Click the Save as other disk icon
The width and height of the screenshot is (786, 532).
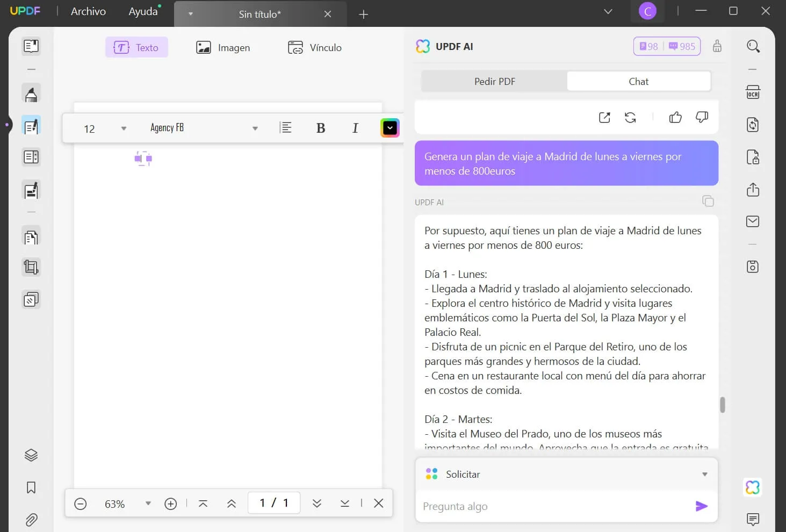click(x=753, y=267)
